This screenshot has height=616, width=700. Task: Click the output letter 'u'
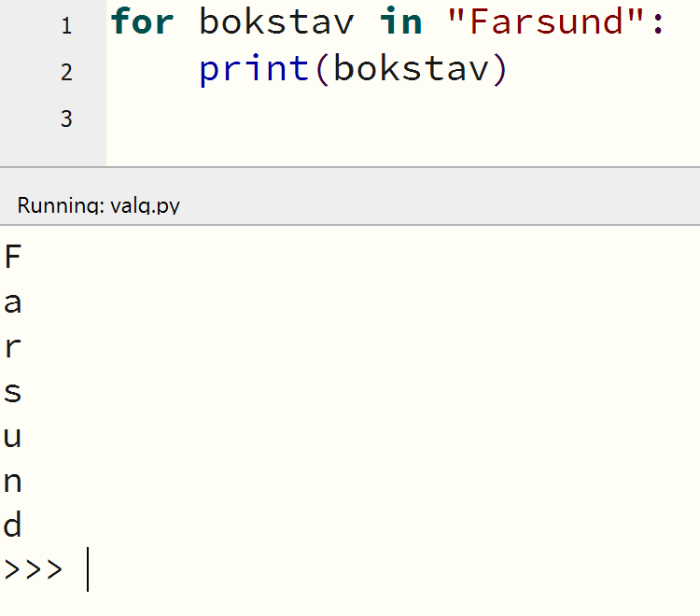click(12, 437)
